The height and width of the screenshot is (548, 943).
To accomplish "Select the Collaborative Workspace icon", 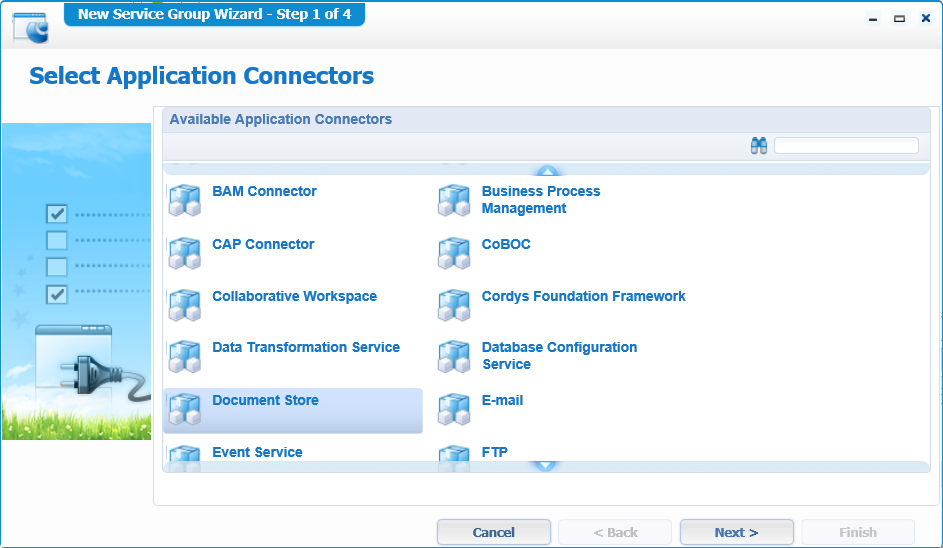I will point(185,305).
